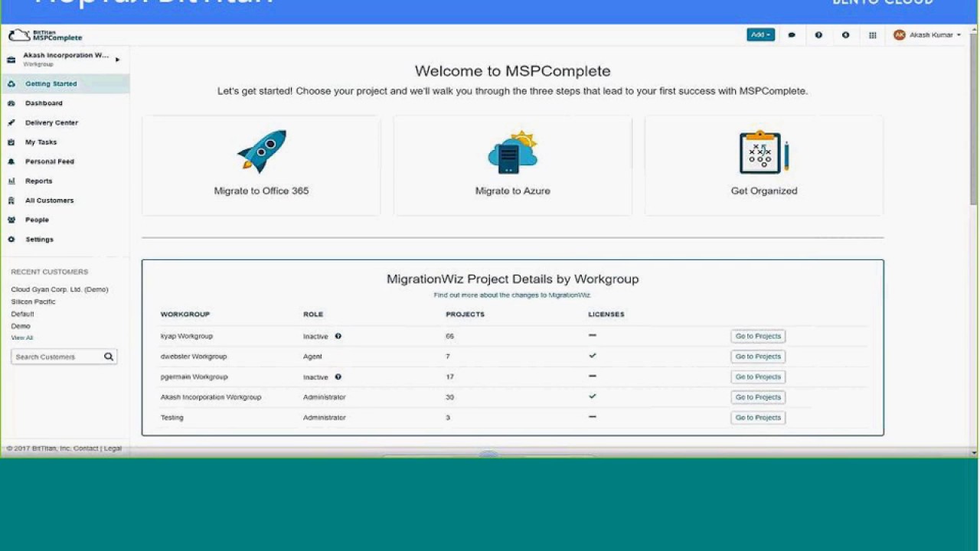The width and height of the screenshot is (980, 551).
Task: Click the Testing workgroup name cell
Action: tap(172, 417)
